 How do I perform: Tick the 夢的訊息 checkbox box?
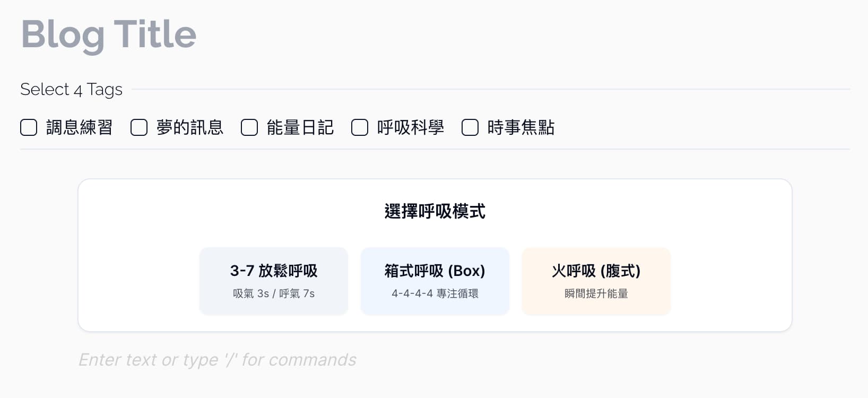point(139,128)
